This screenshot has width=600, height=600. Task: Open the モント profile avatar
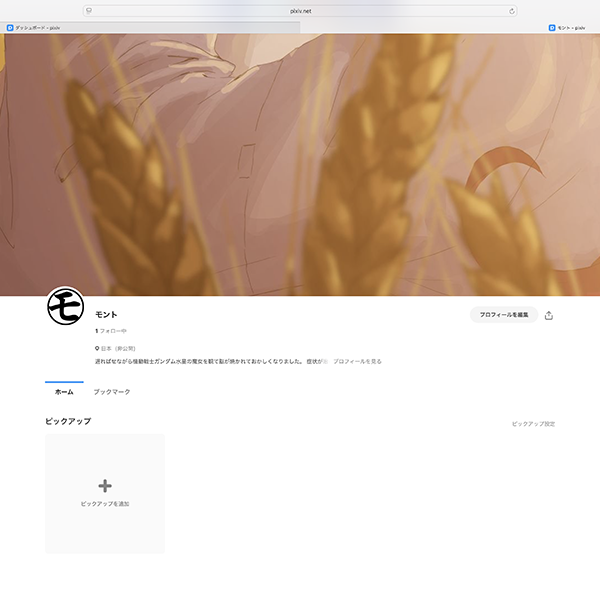tap(65, 306)
